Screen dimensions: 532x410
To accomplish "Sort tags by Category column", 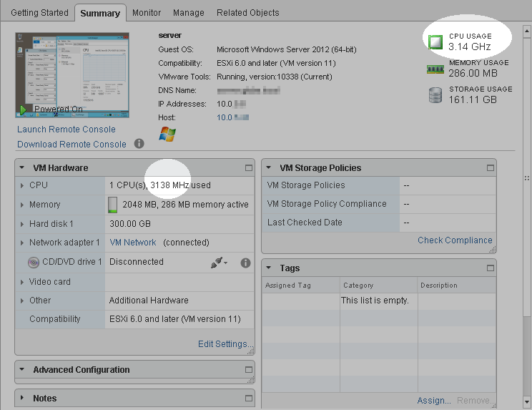I will point(379,285).
